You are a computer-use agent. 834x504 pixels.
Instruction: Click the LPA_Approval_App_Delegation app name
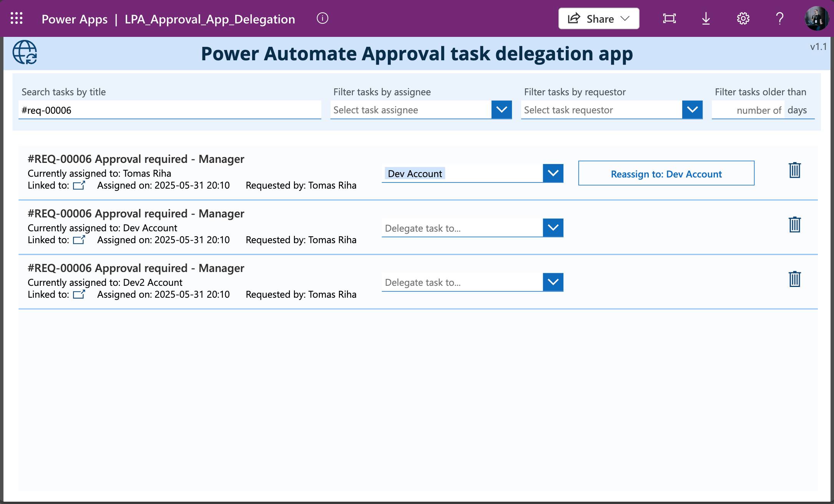click(210, 19)
